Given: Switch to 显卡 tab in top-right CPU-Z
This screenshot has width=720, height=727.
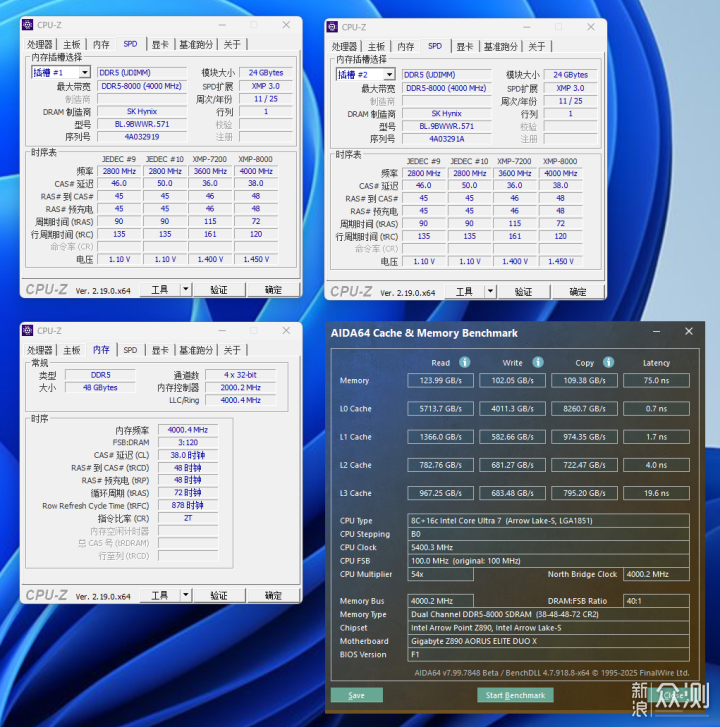Looking at the screenshot, I should [x=465, y=46].
